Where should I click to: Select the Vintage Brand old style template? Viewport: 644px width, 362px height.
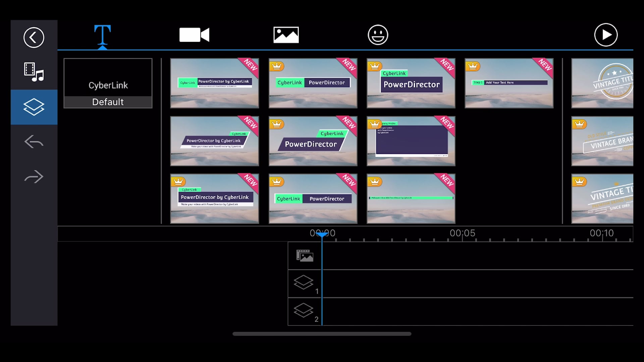coord(602,141)
